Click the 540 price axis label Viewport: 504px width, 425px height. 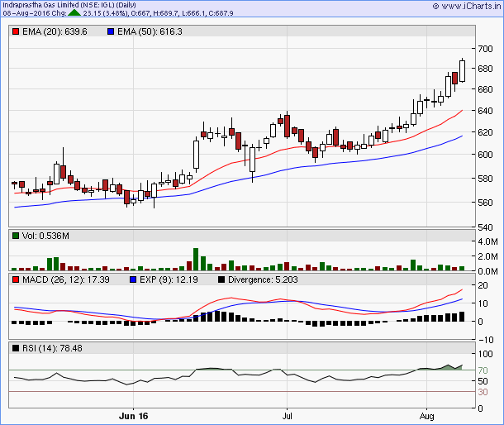point(485,227)
